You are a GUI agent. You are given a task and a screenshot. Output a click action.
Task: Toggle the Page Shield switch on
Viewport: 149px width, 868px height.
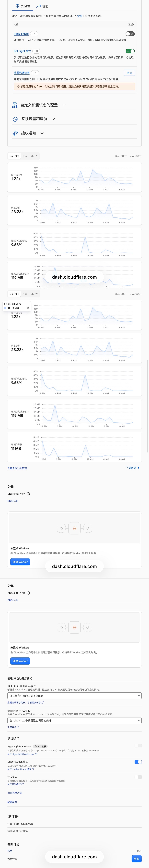[130, 34]
